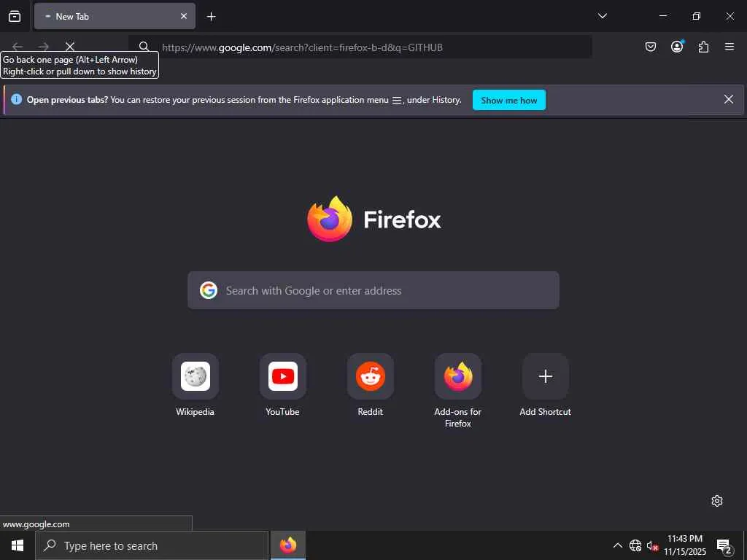Click Show me how button
Viewport: 747px width, 560px height.
pos(508,100)
